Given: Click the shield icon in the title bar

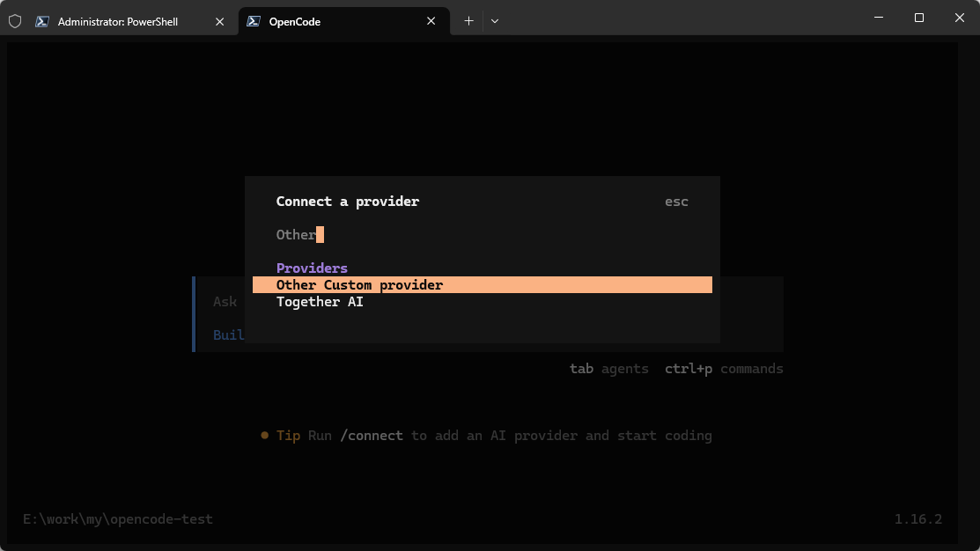Looking at the screenshot, I should [x=15, y=21].
